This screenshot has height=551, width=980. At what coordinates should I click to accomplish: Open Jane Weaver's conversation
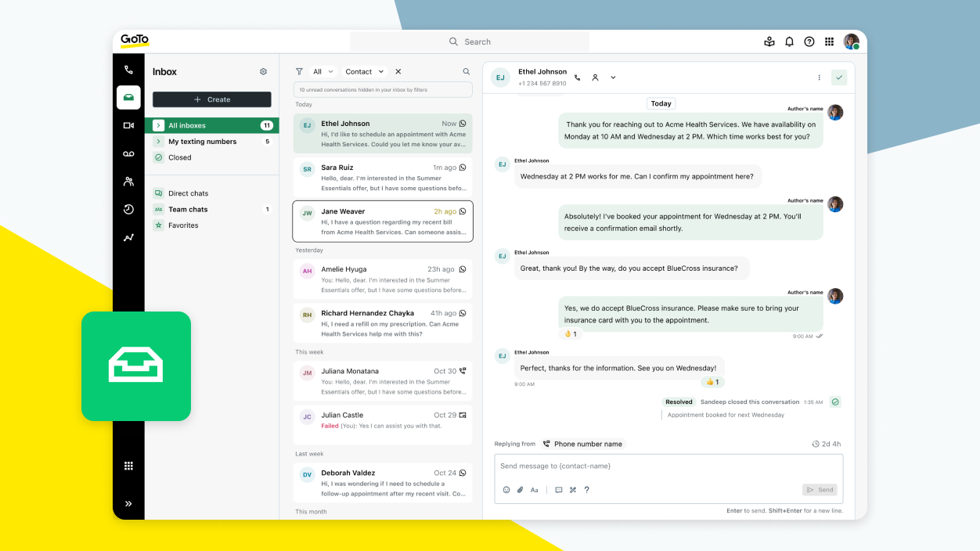point(383,221)
